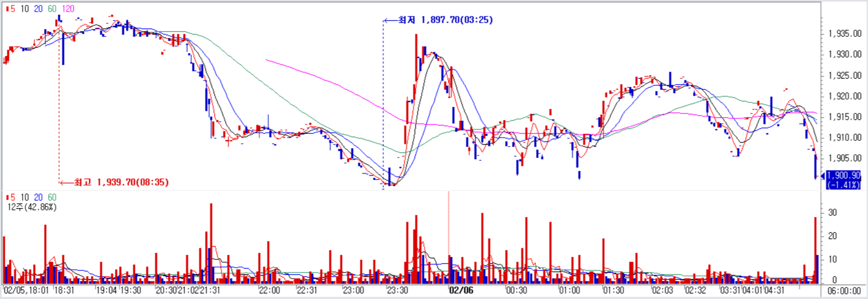This screenshot has height=299, width=868.
Task: Click the lowest price label 최저 1,897.70
Action: 445,20
